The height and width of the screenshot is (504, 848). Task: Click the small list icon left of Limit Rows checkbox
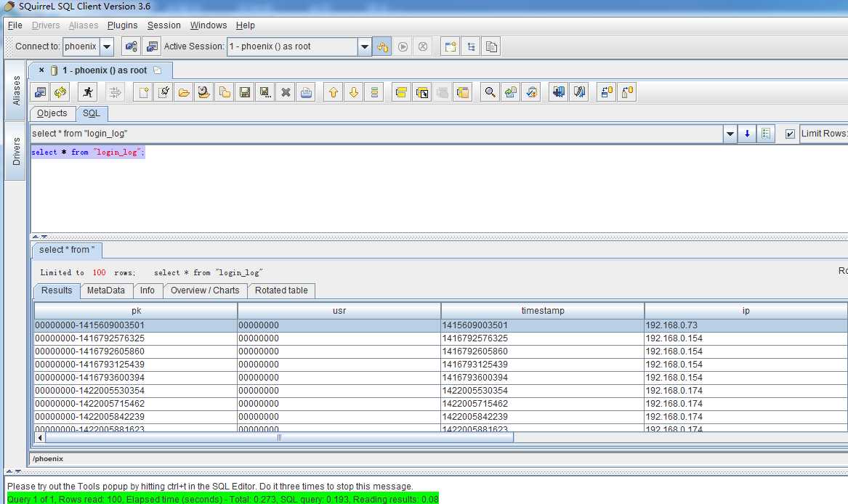(x=766, y=134)
